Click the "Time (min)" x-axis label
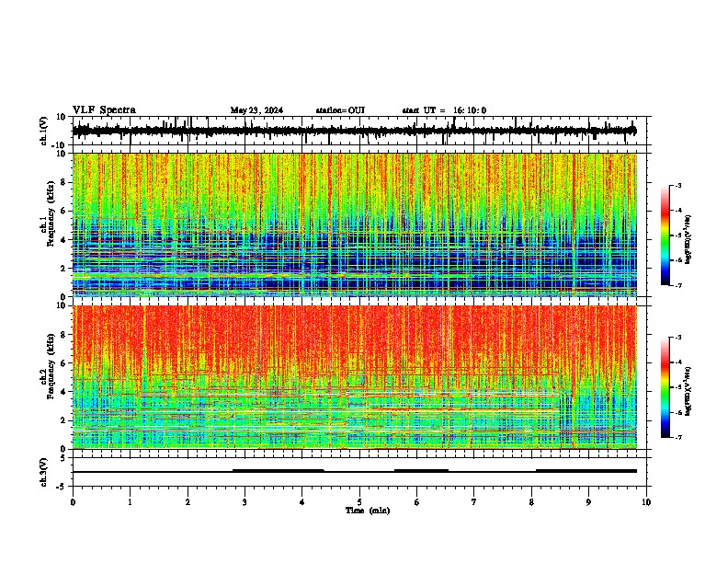The width and height of the screenshot is (728, 563). [368, 511]
